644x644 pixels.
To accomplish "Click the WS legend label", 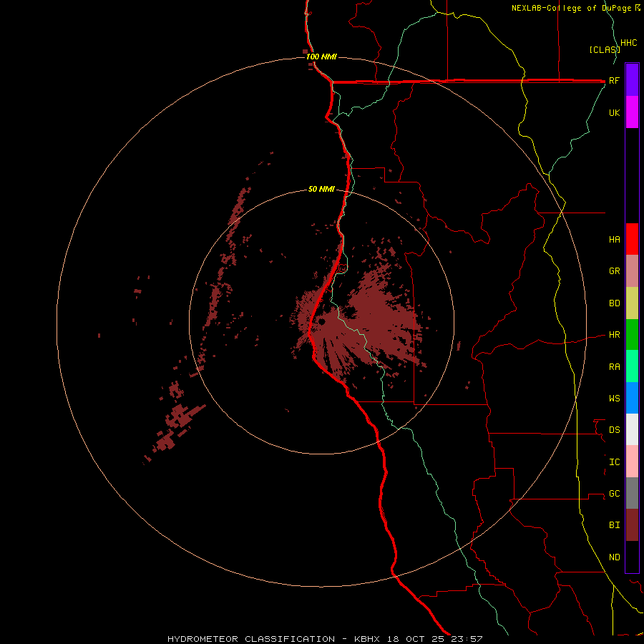I will click(x=614, y=399).
